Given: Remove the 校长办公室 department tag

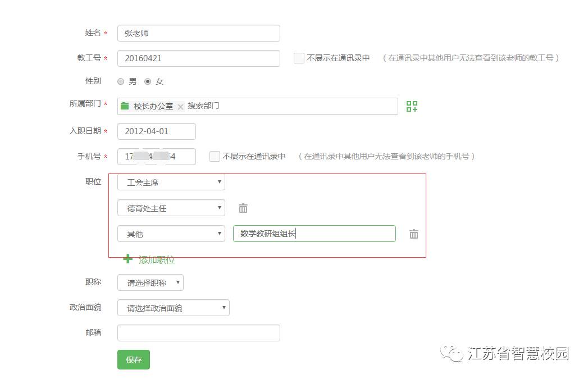Looking at the screenshot, I should [180, 107].
